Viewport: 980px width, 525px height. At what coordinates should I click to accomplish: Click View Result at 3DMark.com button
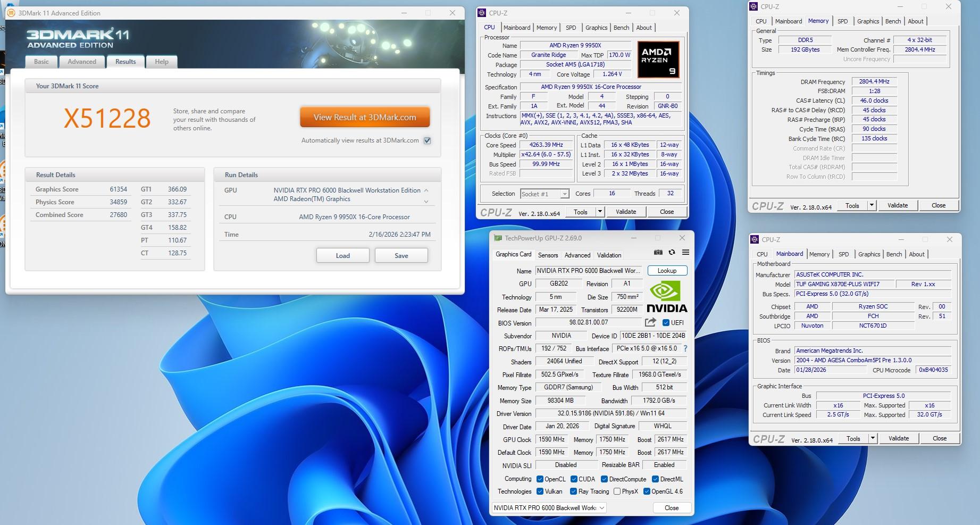coord(365,118)
